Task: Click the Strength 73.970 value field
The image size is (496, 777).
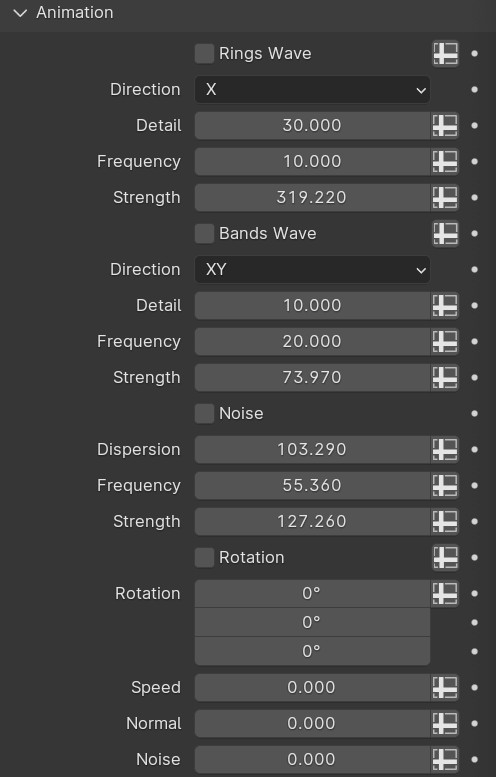Action: pyautogui.click(x=312, y=378)
